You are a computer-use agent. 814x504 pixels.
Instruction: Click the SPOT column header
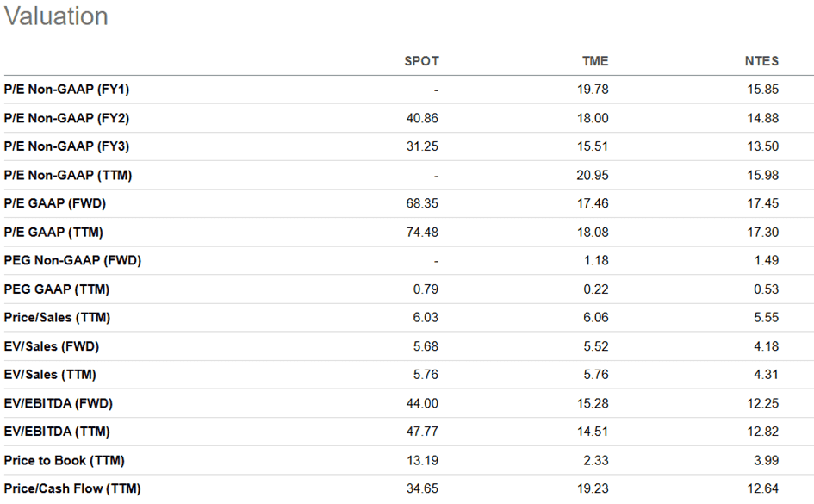point(421,61)
